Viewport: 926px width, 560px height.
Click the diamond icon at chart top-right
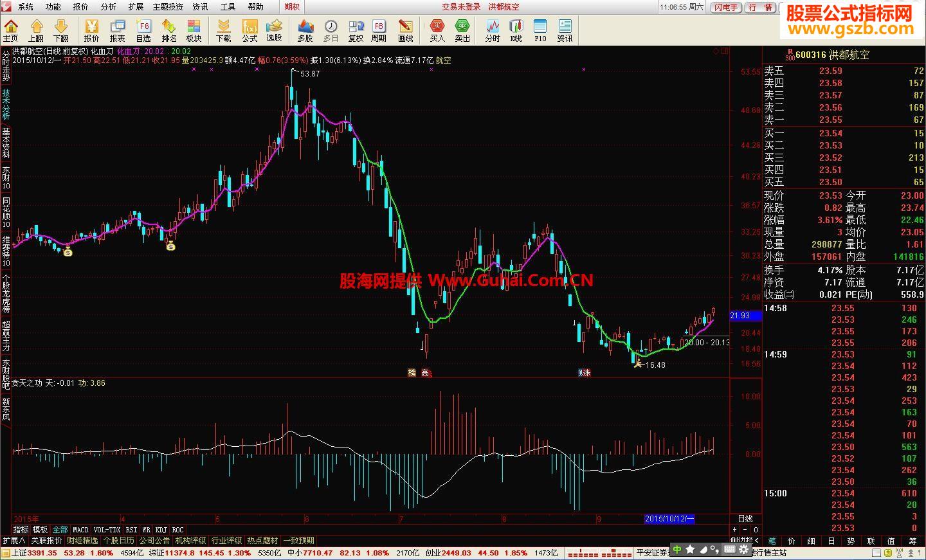(715, 51)
